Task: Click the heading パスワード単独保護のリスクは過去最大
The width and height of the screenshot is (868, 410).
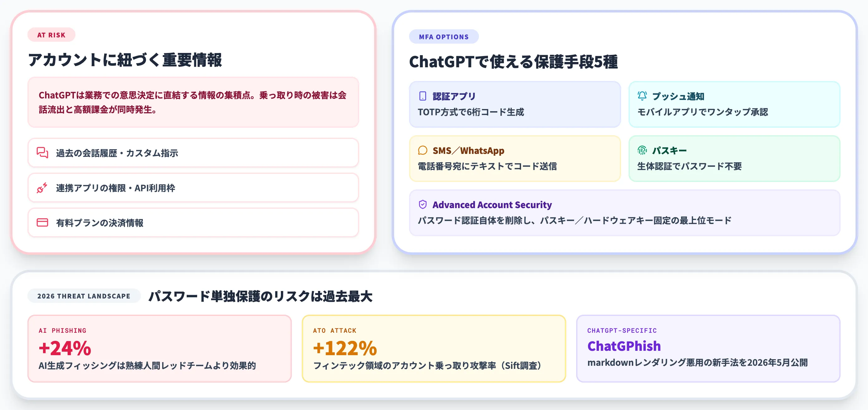Action: [x=260, y=296]
